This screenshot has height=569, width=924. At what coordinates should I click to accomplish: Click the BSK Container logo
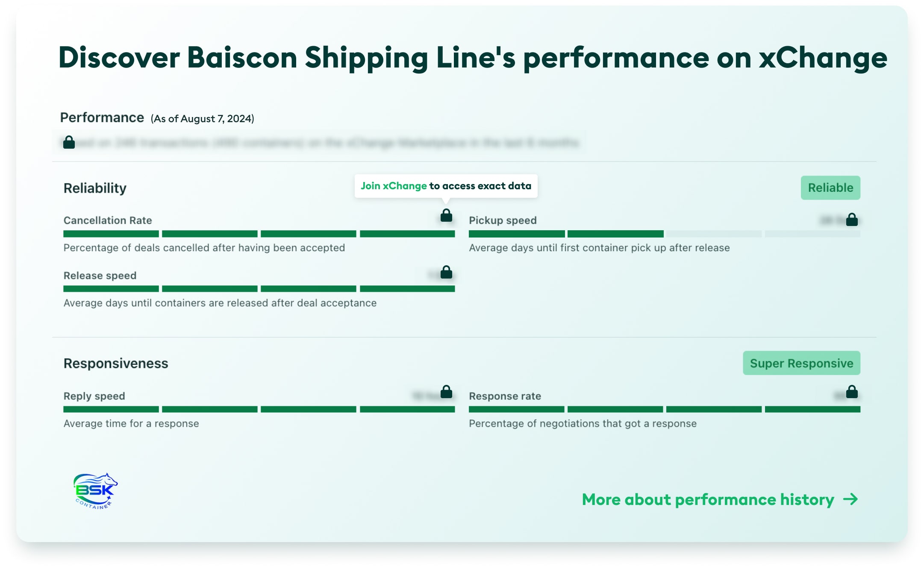[x=95, y=491]
